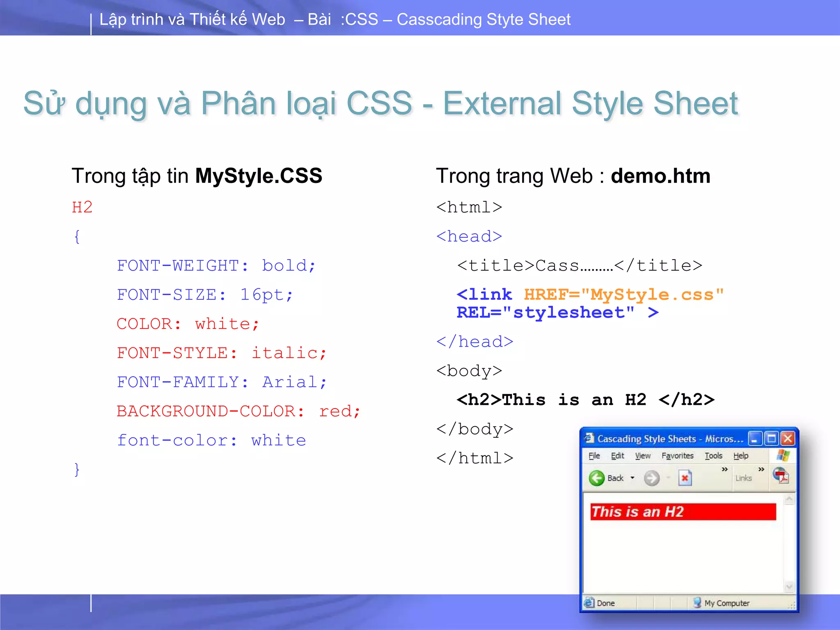Click the '</html>' closing tag
This screenshot has width=840, height=630.
pos(475,458)
